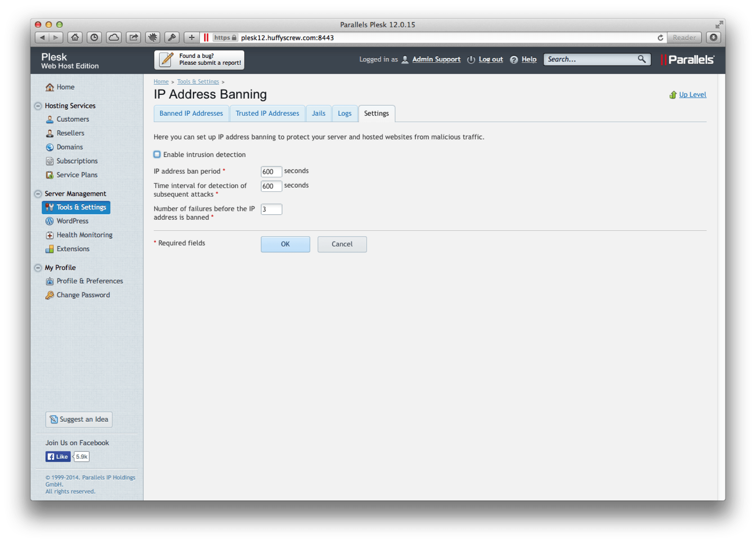The width and height of the screenshot is (756, 543).
Task: Click the Change Password key icon
Action: (x=50, y=295)
